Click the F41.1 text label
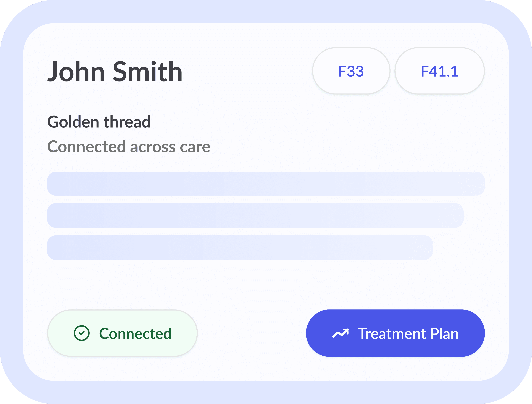This screenshot has height=404, width=532. (x=440, y=71)
